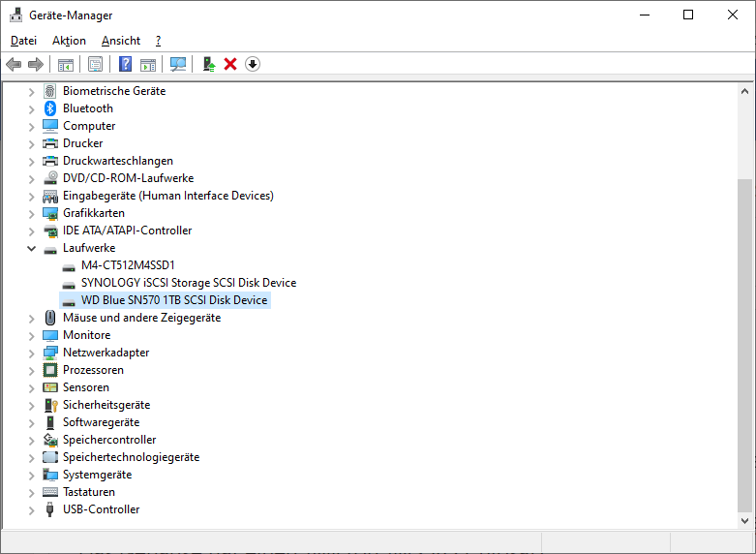Select the Prozessoren label
Screen dimensions: 756x554
click(93, 370)
